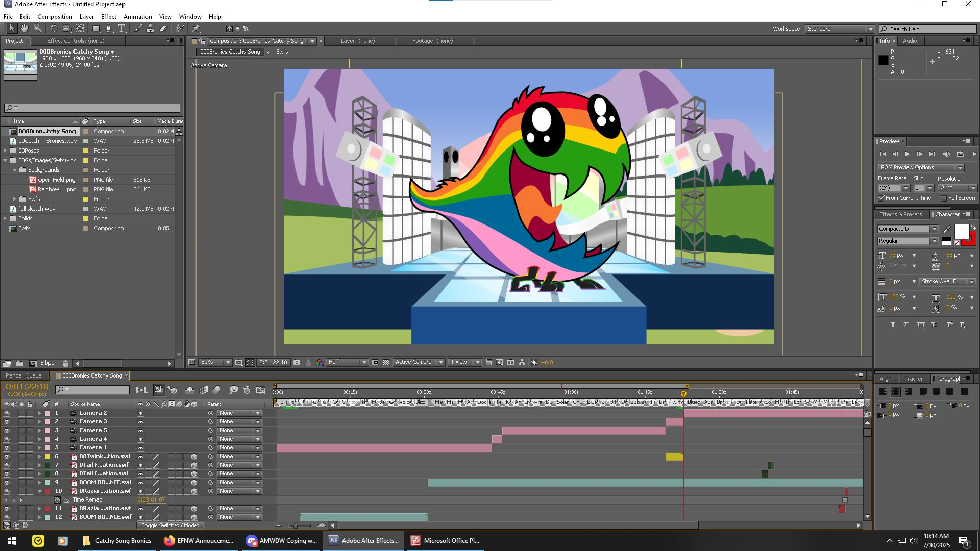
Task: Open Firefox EFNW Announcement taskbar item
Action: pos(199,541)
